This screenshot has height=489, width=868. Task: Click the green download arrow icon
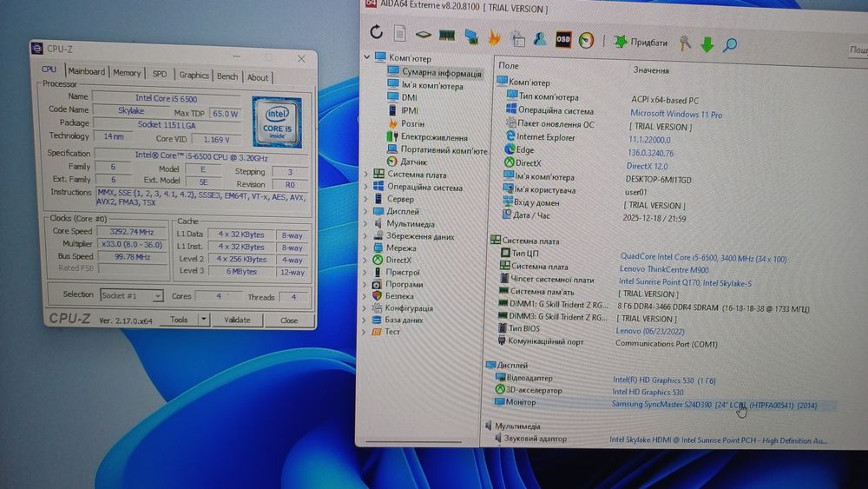pyautogui.click(x=707, y=44)
